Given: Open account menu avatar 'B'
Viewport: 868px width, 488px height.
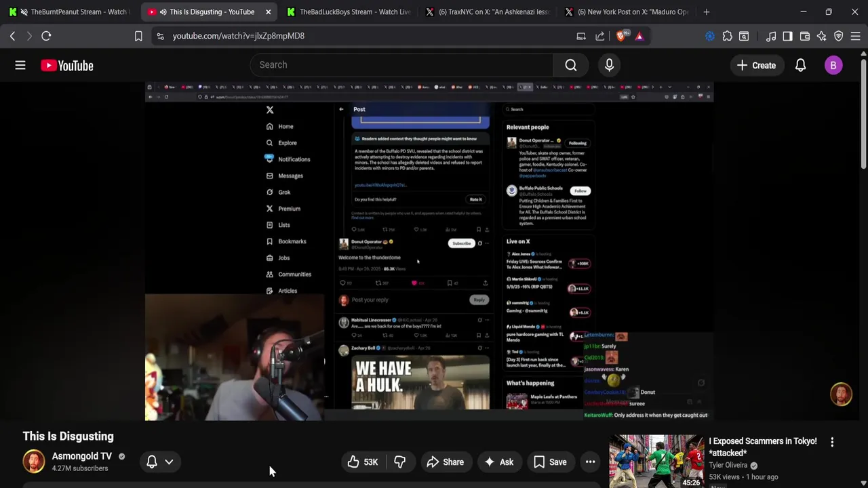Looking at the screenshot, I should coord(833,65).
